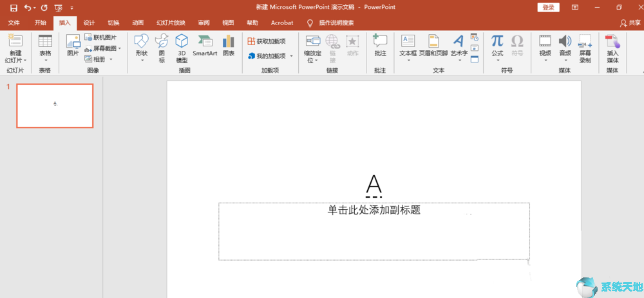Select the 插入 insert tab
Image resolution: width=644 pixels, height=298 pixels.
(x=65, y=23)
